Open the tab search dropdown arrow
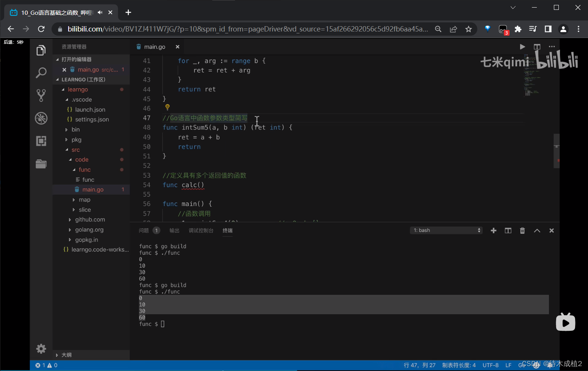This screenshot has width=588, height=371. (513, 8)
